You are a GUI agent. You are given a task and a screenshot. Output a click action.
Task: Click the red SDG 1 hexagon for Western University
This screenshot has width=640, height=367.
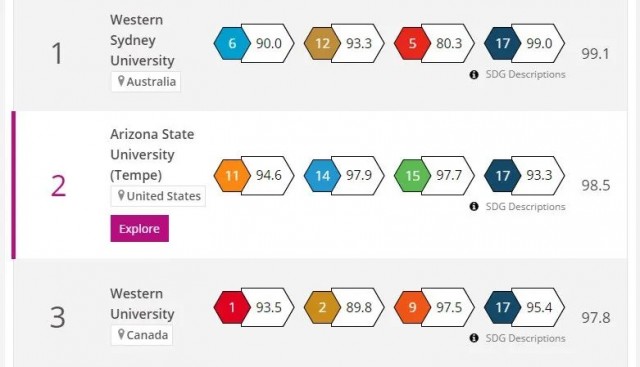pos(232,307)
